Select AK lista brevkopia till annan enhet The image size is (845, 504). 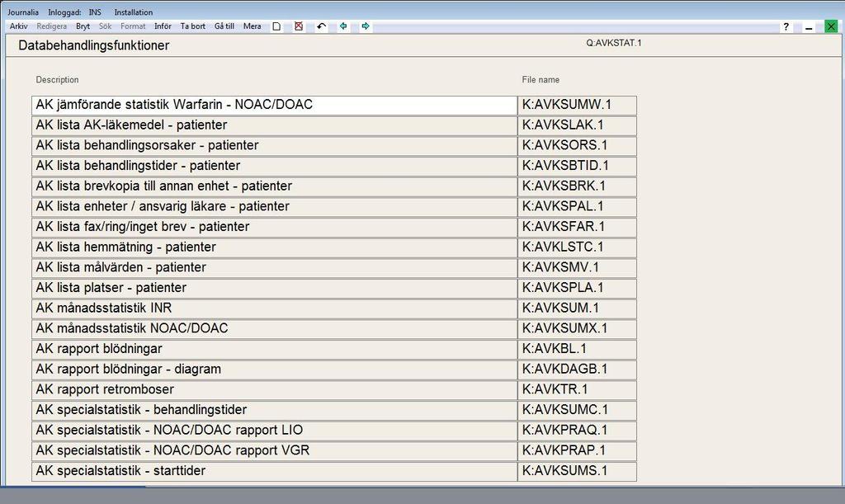pyautogui.click(x=274, y=186)
